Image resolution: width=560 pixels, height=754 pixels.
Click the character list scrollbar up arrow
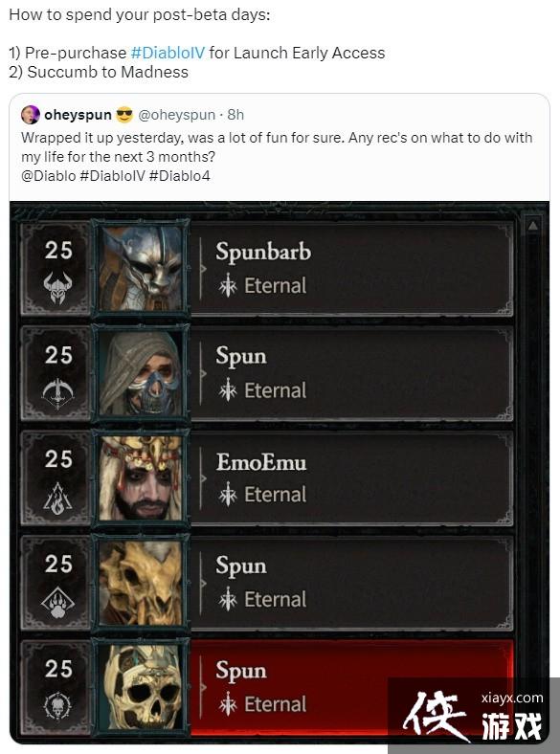[532, 225]
